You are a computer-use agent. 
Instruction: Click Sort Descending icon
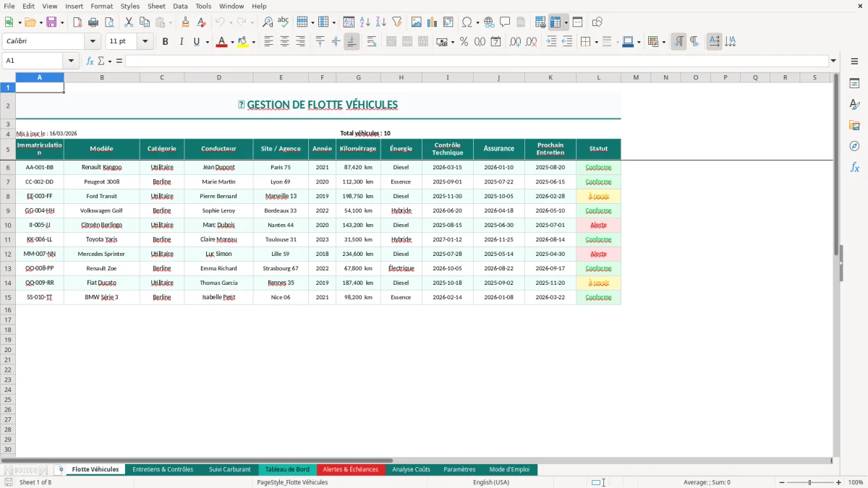(381, 22)
